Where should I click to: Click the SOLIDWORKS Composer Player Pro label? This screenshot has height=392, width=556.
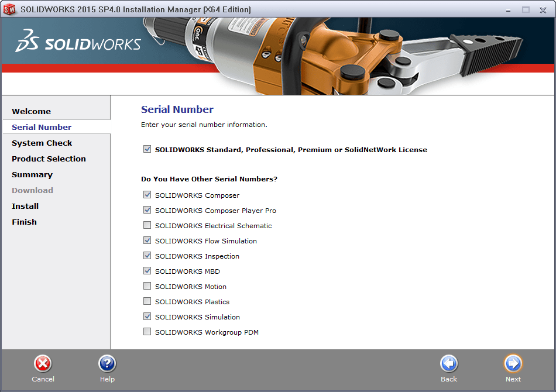(215, 211)
